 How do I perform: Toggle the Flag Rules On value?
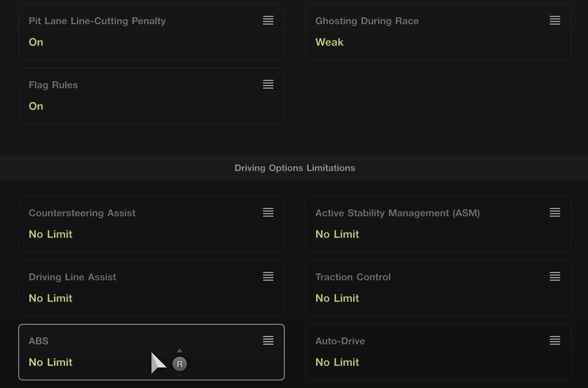pos(36,106)
